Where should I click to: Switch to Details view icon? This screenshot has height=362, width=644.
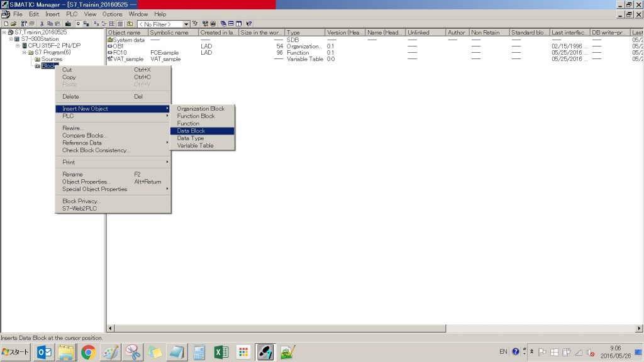point(120,24)
